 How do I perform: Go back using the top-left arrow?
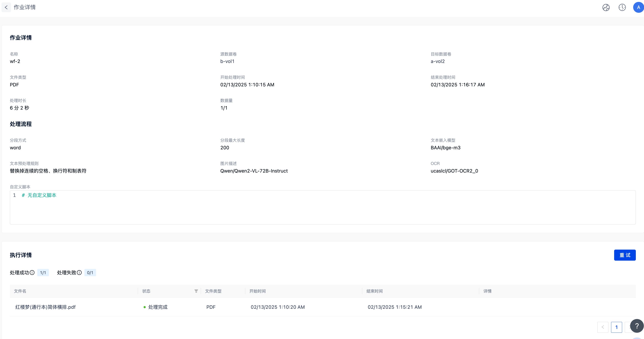point(6,7)
